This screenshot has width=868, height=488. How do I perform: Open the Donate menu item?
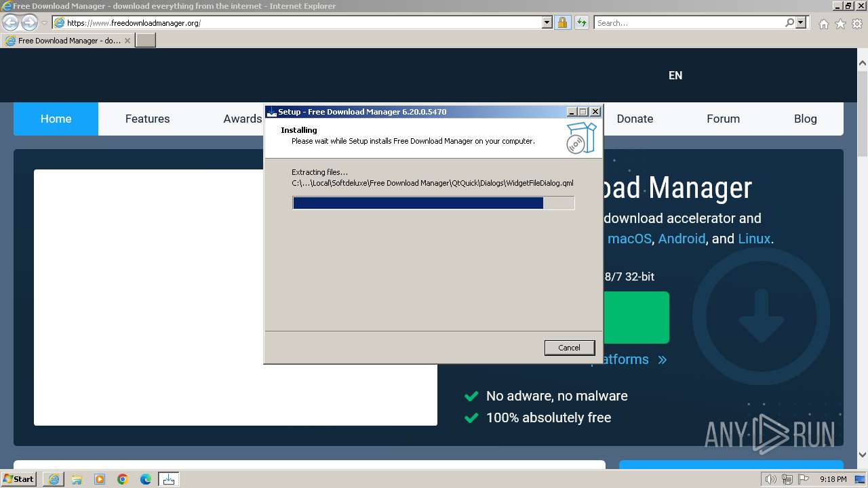point(635,119)
